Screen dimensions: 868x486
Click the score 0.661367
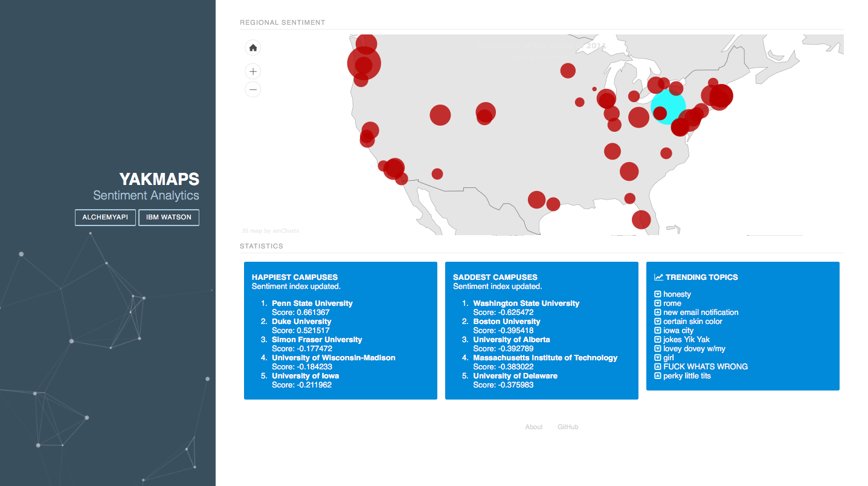coord(313,313)
